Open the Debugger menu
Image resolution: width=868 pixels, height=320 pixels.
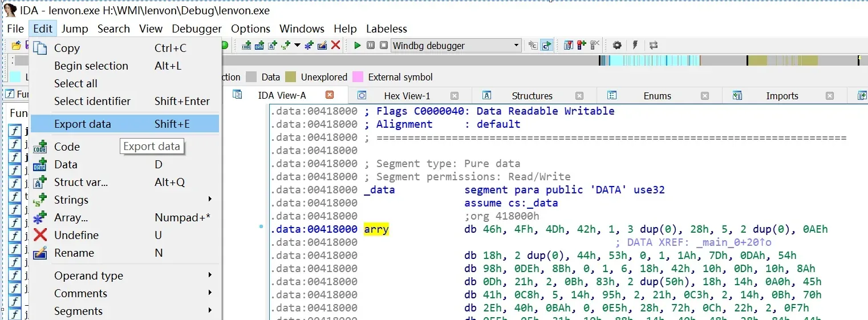(x=197, y=29)
